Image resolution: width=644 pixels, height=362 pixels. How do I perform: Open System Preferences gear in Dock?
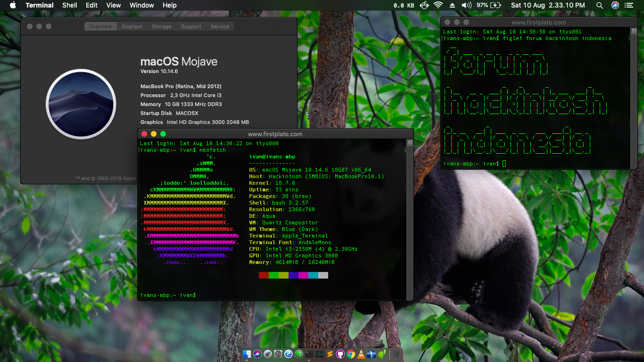278,354
